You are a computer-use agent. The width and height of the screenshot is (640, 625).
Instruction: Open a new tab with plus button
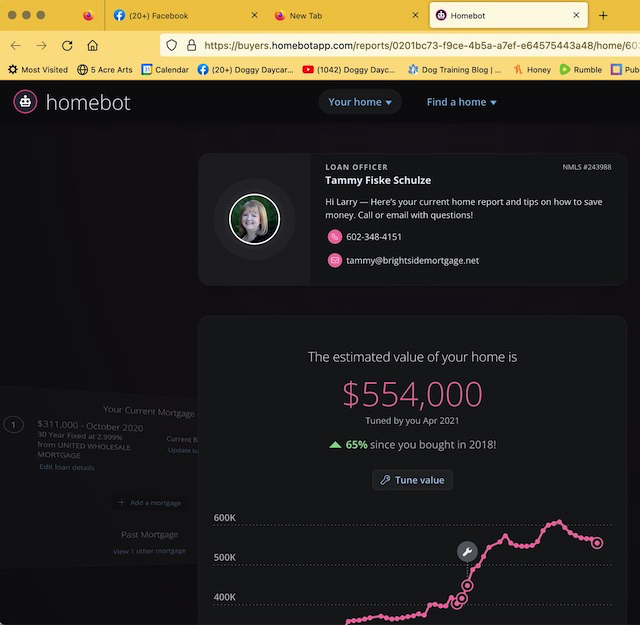(x=603, y=16)
